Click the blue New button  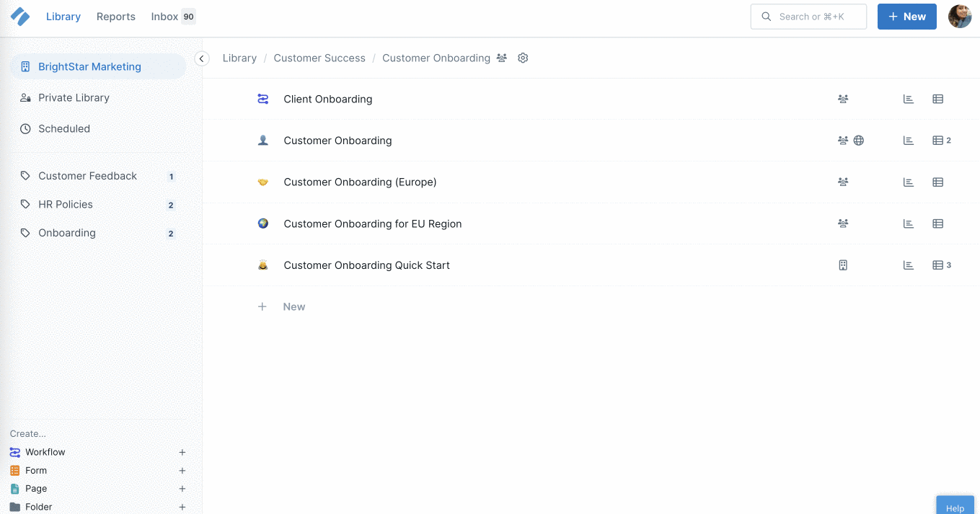906,17
